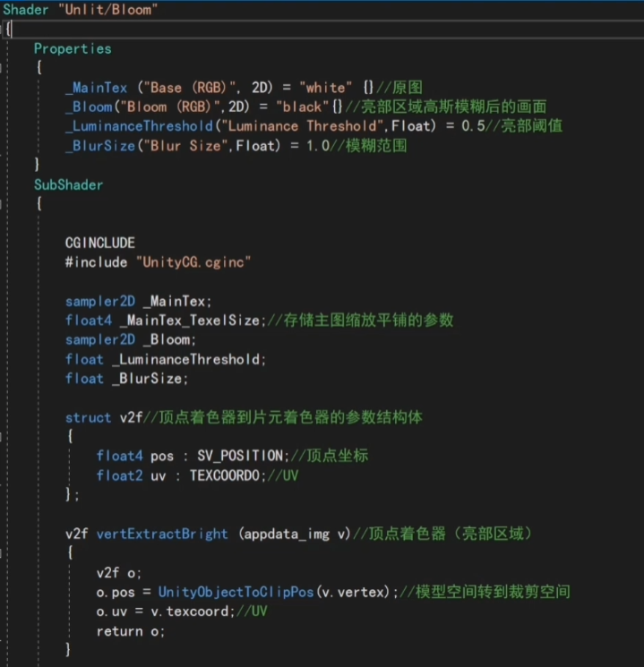Click the CGINCLUDE keyword
The image size is (644, 667).
click(100, 243)
